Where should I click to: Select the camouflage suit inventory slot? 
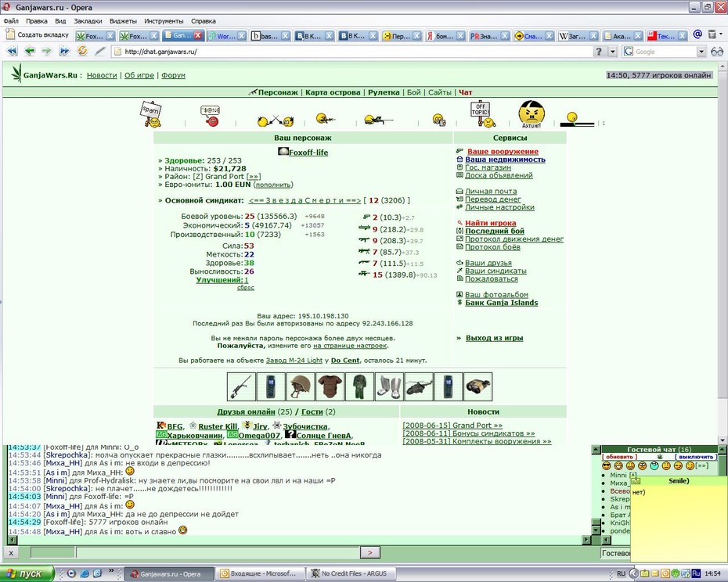(x=360, y=386)
